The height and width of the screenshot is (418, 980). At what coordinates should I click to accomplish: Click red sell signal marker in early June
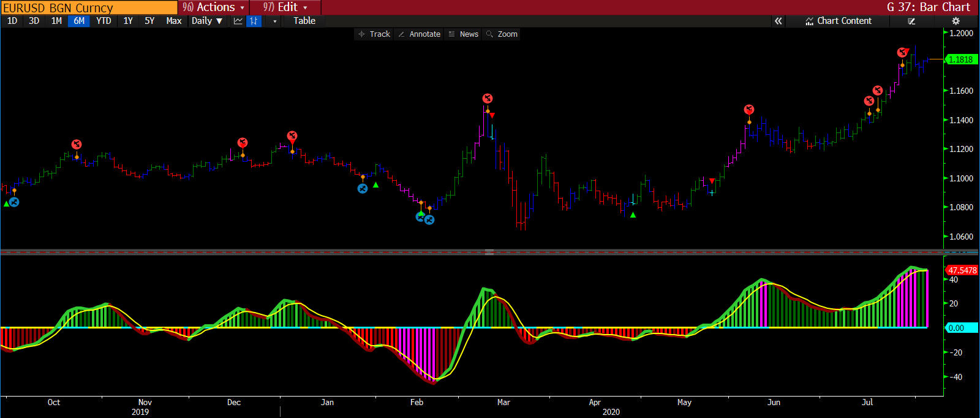[x=749, y=109]
